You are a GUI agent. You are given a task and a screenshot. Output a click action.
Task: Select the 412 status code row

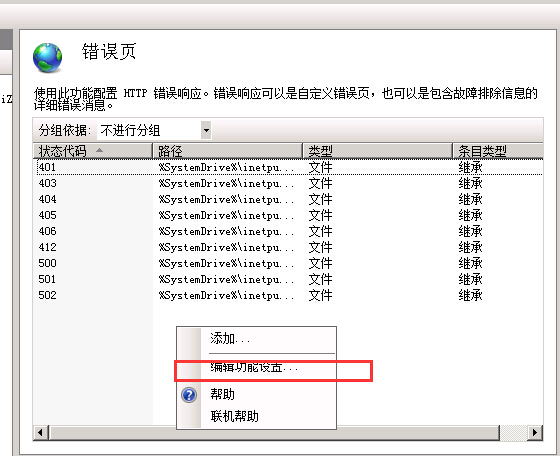[289, 247]
